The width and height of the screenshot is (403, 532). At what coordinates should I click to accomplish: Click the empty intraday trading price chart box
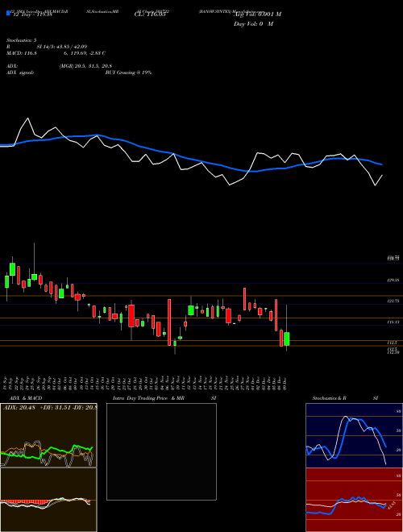(x=161, y=451)
